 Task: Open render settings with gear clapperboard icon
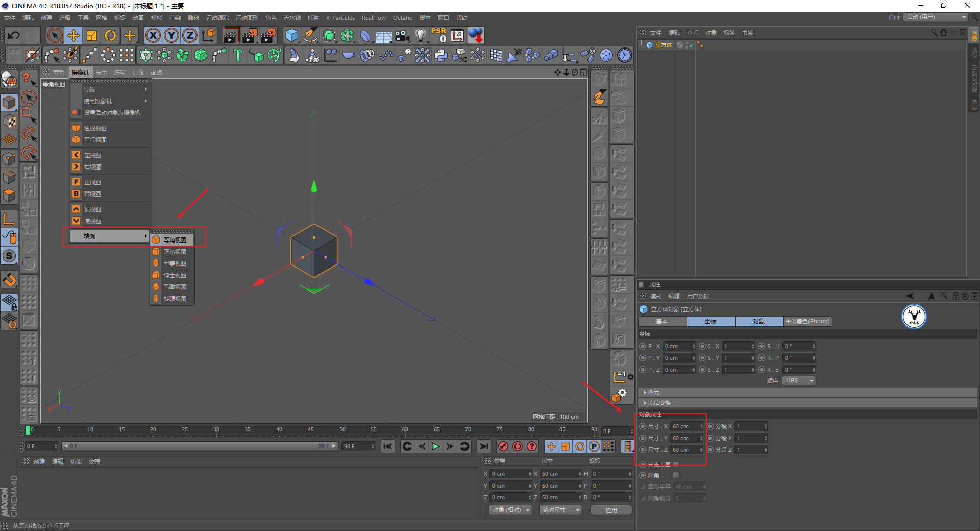tap(268, 35)
